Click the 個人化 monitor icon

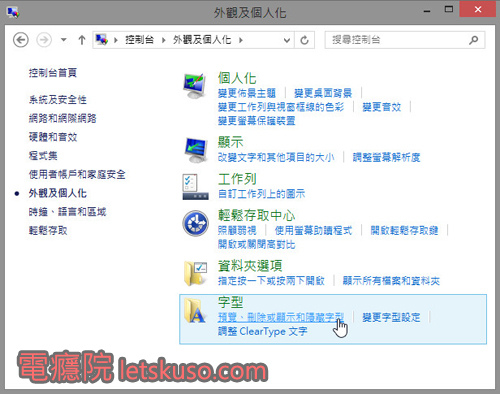point(194,85)
